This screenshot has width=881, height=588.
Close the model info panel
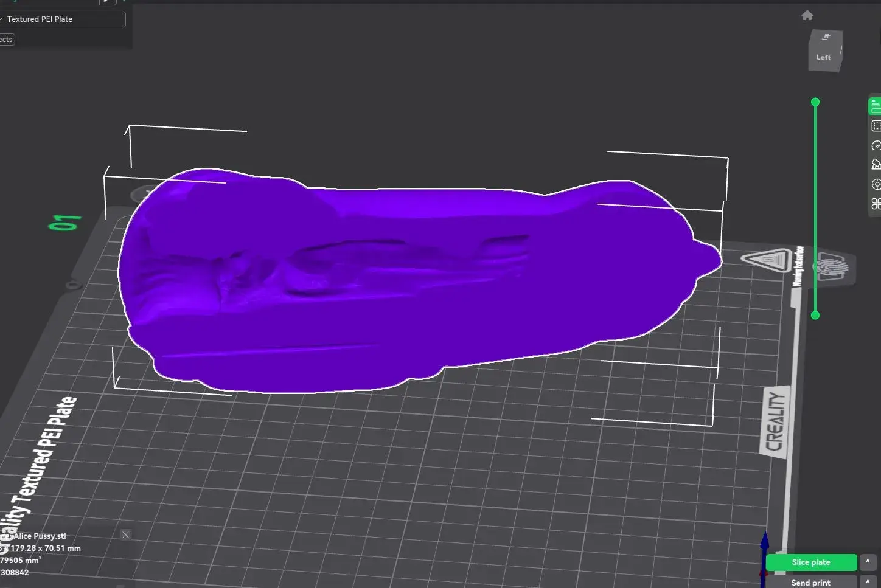click(125, 535)
